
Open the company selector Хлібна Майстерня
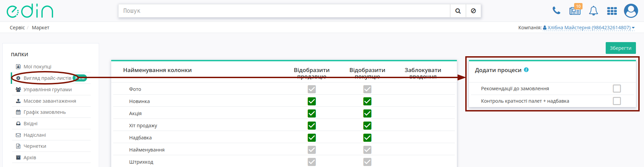(x=589, y=28)
